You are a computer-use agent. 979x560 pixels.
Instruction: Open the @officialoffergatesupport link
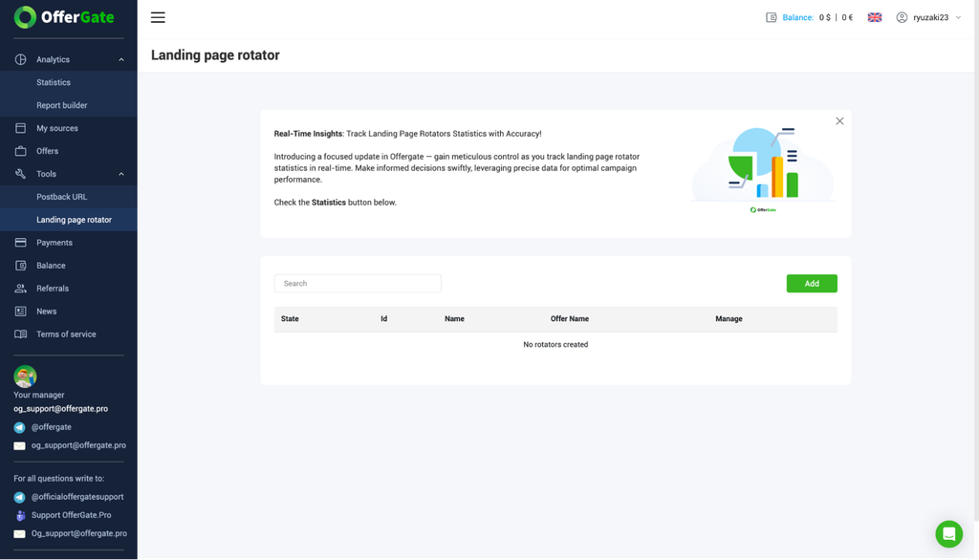tap(77, 497)
